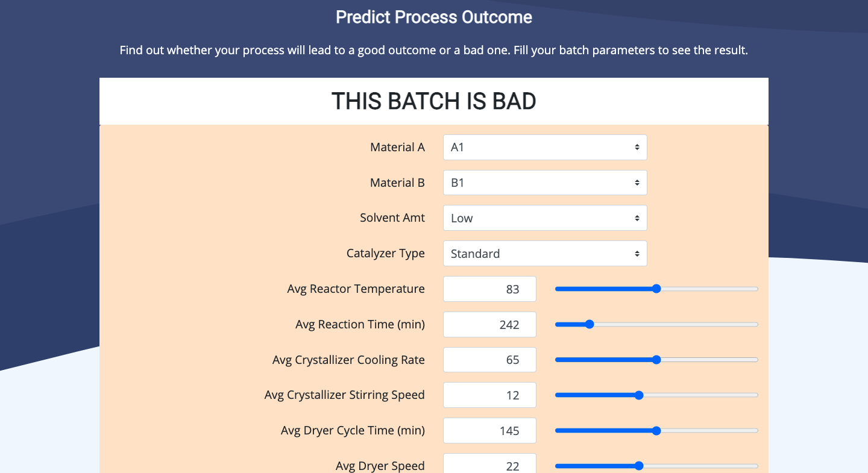Click the Avg Reaction Time (min) label
This screenshot has width=868, height=473.
[x=360, y=325]
